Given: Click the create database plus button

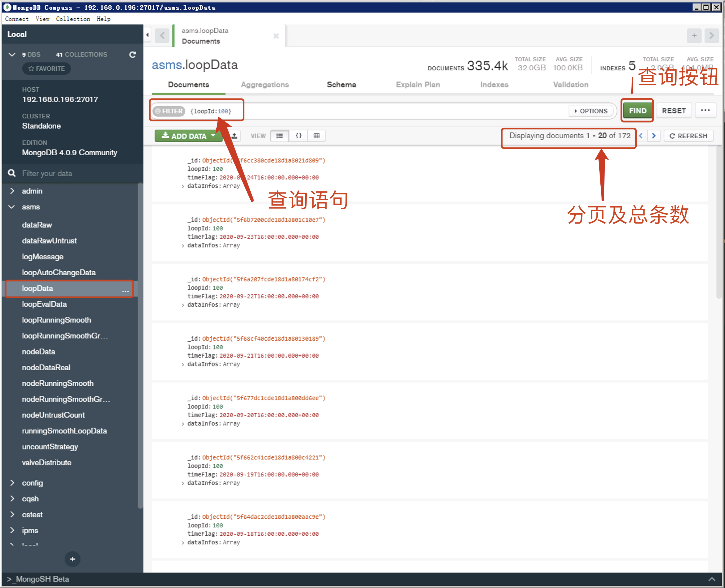Looking at the screenshot, I should (x=72, y=559).
